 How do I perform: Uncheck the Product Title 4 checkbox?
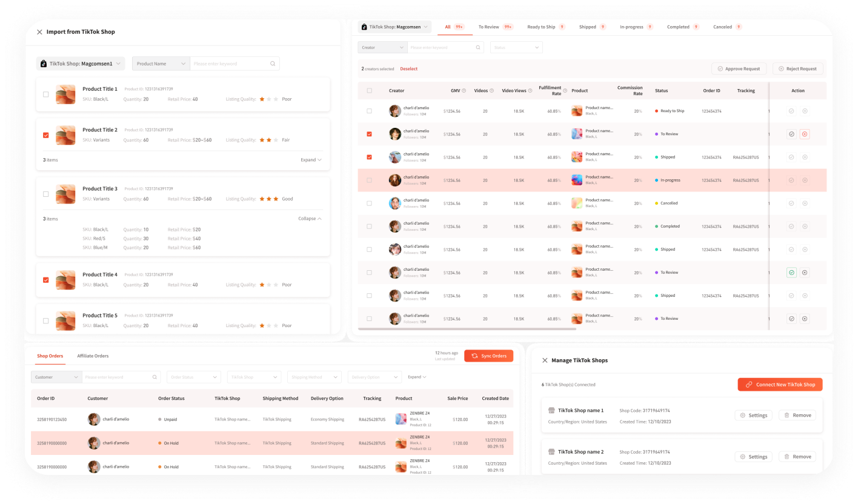46,280
